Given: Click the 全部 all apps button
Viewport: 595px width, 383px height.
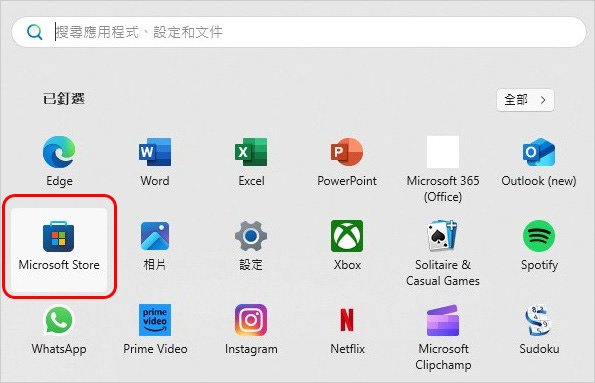Looking at the screenshot, I should click(x=525, y=100).
